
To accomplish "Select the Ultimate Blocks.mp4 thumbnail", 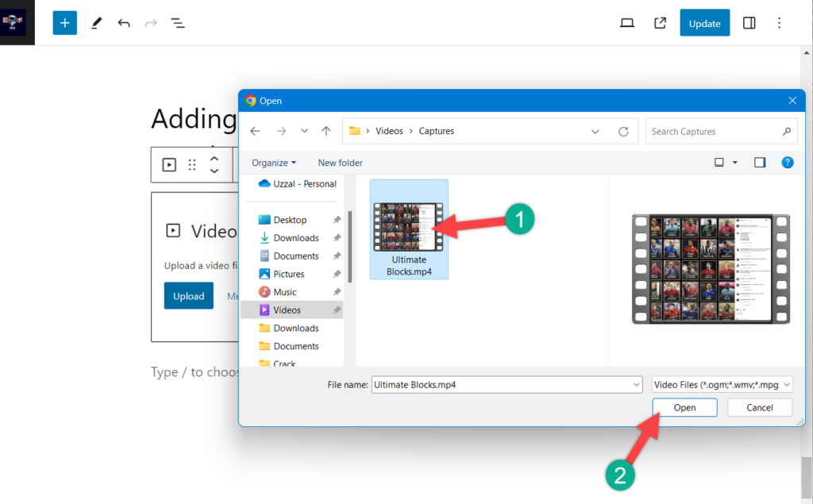I will click(x=409, y=229).
